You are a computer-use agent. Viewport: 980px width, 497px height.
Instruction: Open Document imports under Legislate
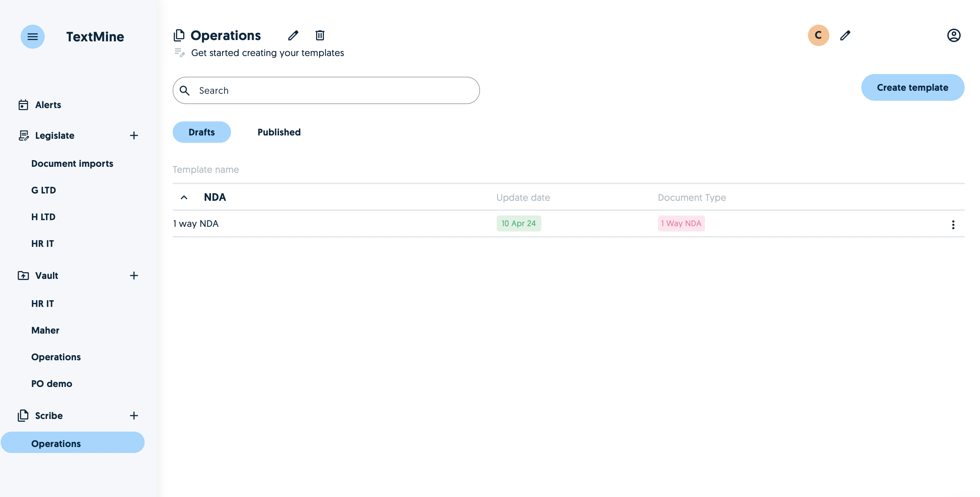tap(72, 164)
